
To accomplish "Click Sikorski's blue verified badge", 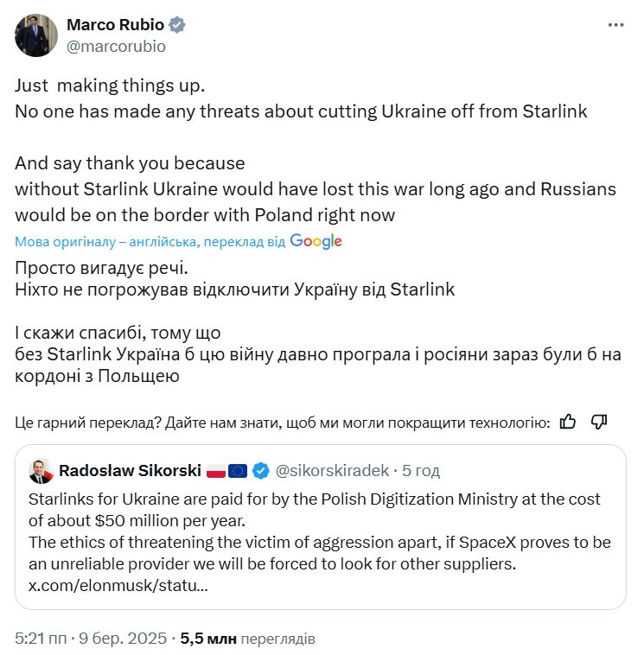I will pyautogui.click(x=259, y=471).
